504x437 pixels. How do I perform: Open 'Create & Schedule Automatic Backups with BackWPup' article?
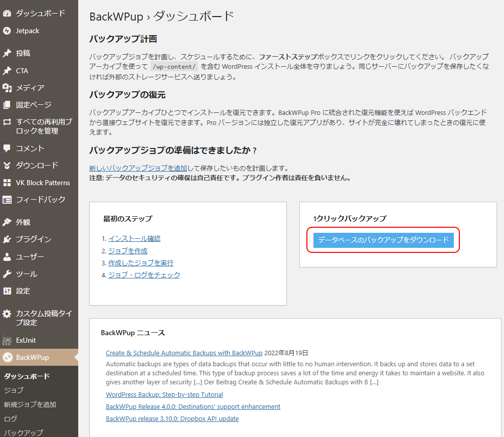tap(184, 353)
